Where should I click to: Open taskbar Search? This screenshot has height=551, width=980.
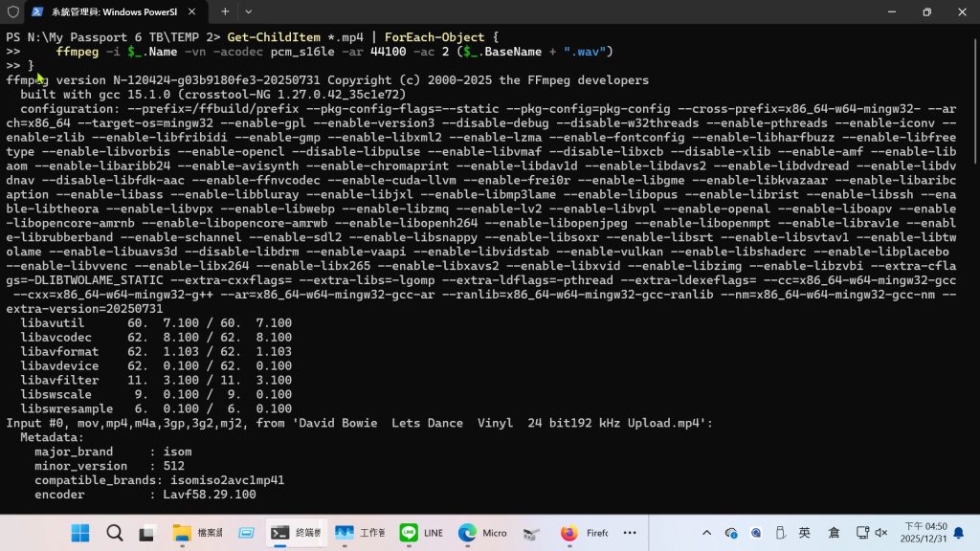(x=114, y=533)
